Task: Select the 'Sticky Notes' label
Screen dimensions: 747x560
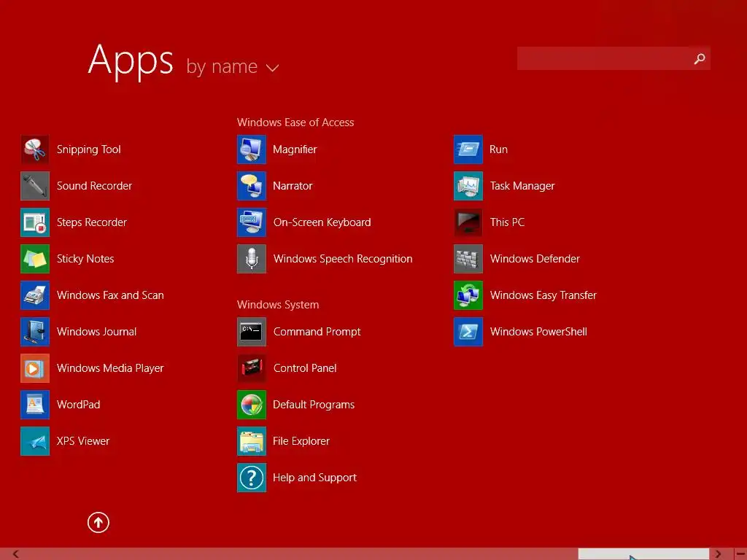Action: (85, 259)
